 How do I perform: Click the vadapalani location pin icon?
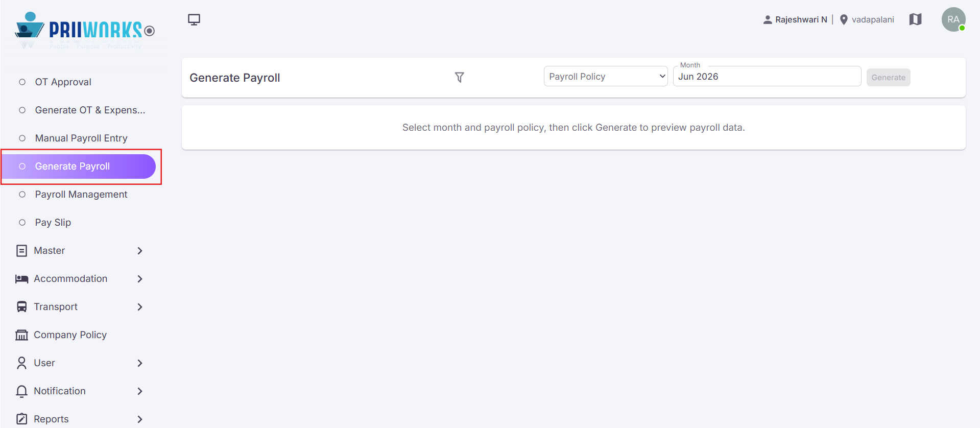click(x=844, y=19)
